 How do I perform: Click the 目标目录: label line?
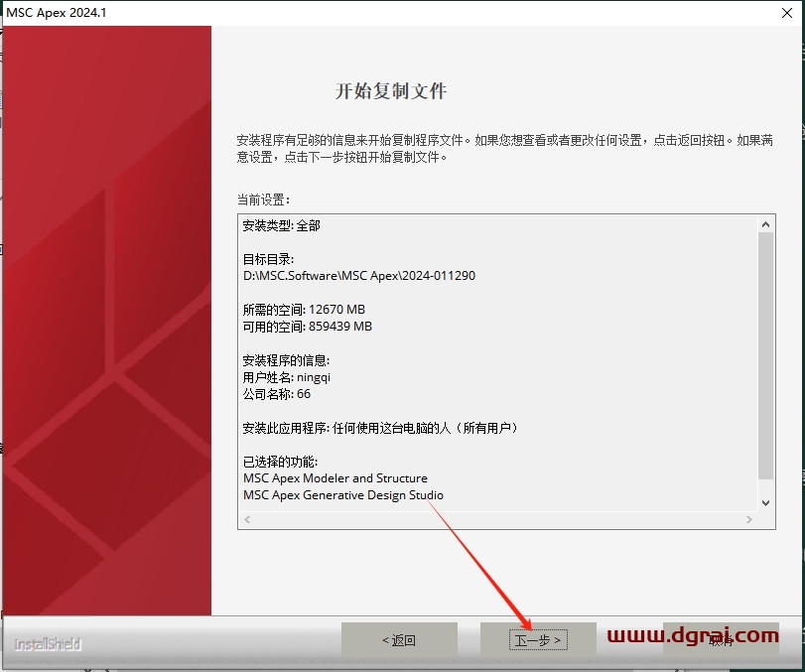[x=268, y=259]
